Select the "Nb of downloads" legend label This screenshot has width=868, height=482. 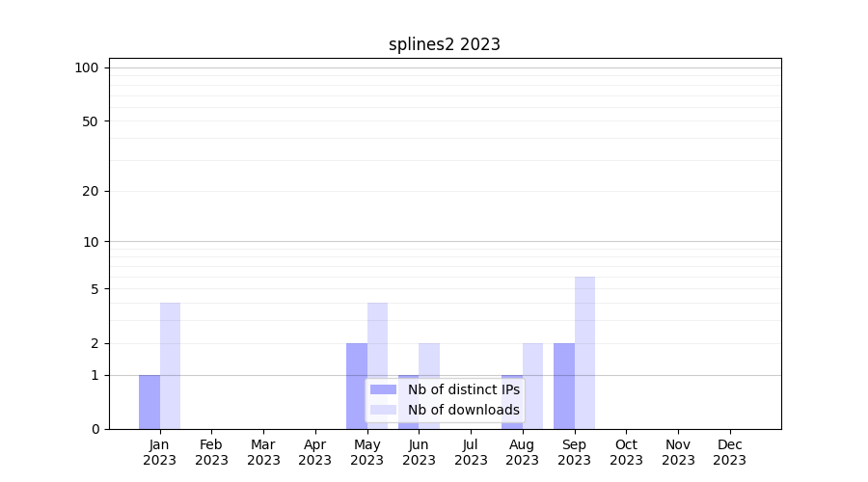[463, 410]
